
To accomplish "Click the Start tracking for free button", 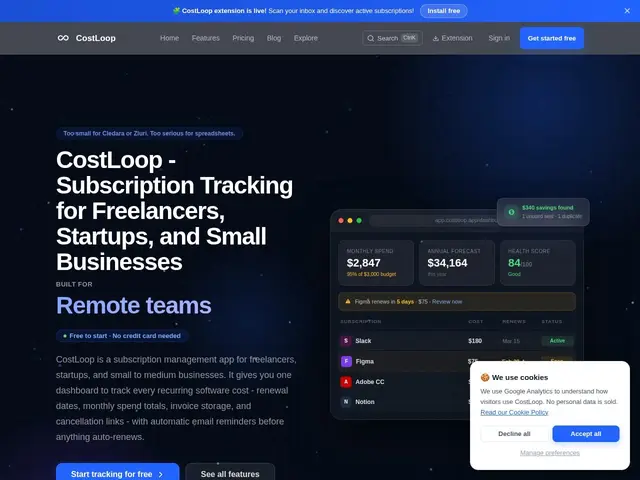I will point(118,473).
